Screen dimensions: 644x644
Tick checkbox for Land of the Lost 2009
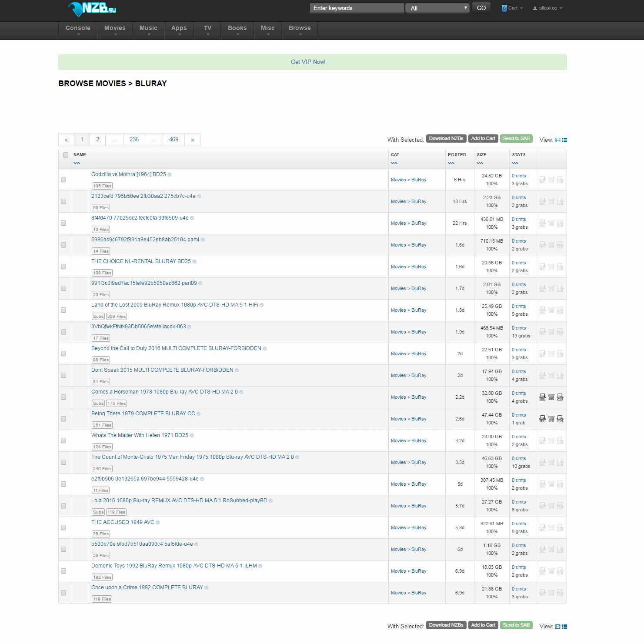pyautogui.click(x=63, y=310)
